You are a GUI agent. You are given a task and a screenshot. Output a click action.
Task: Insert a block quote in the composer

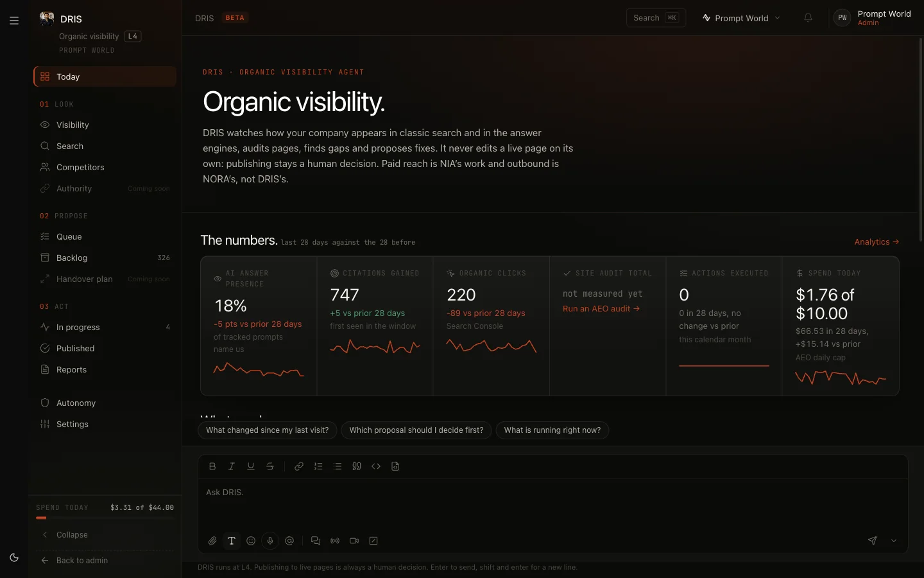click(x=357, y=466)
